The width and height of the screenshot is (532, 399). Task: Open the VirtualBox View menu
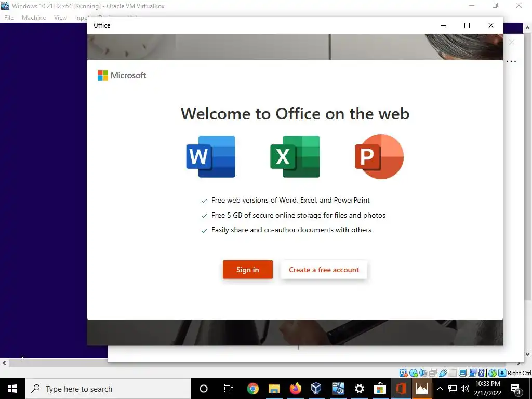click(60, 18)
